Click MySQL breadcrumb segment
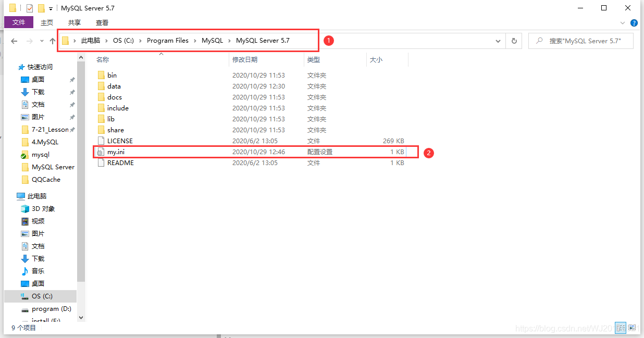The image size is (644, 338). pyautogui.click(x=212, y=41)
